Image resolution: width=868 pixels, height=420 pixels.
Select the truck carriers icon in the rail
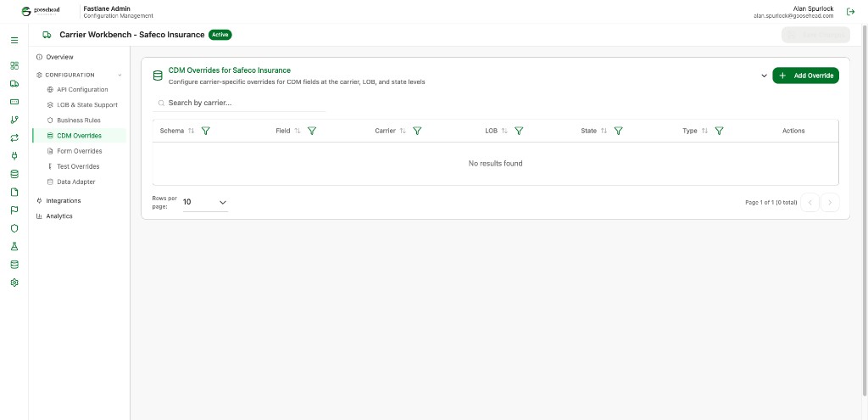(x=14, y=84)
